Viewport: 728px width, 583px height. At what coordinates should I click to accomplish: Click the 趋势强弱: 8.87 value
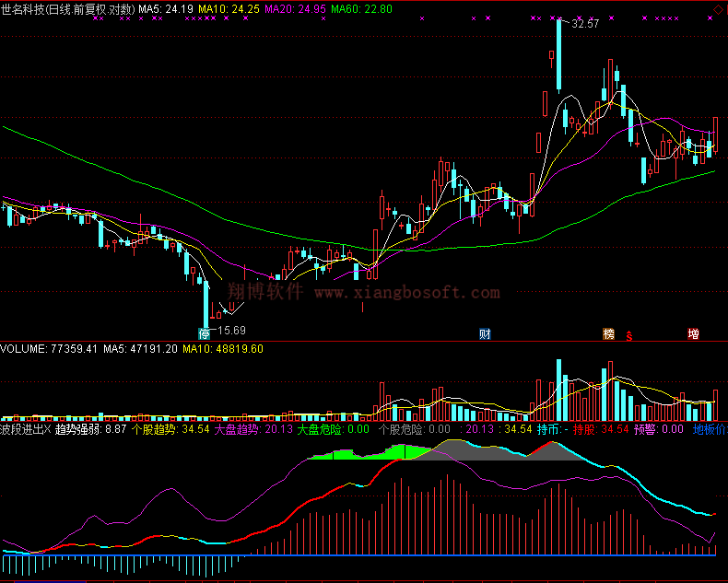90,429
